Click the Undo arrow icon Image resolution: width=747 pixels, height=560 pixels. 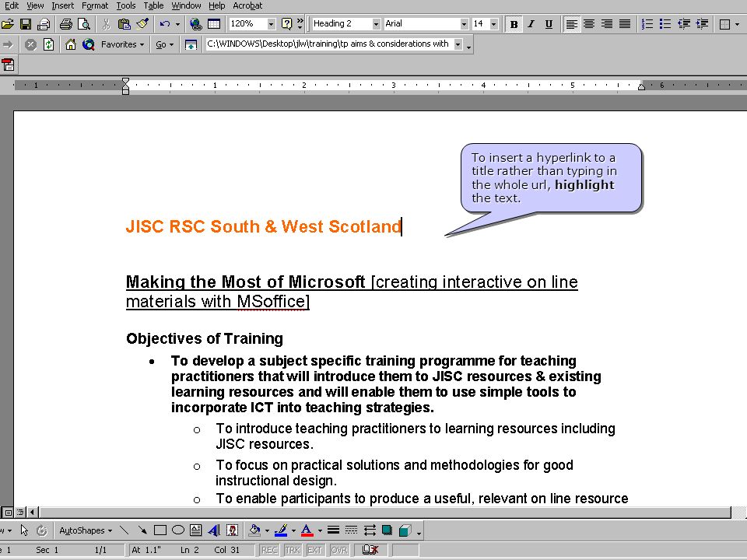click(x=165, y=24)
